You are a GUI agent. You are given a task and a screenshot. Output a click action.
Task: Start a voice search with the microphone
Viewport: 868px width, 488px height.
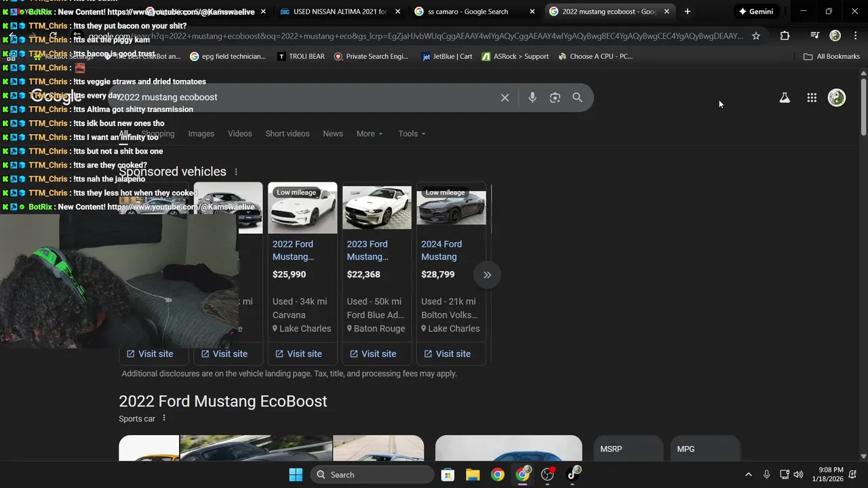(532, 98)
